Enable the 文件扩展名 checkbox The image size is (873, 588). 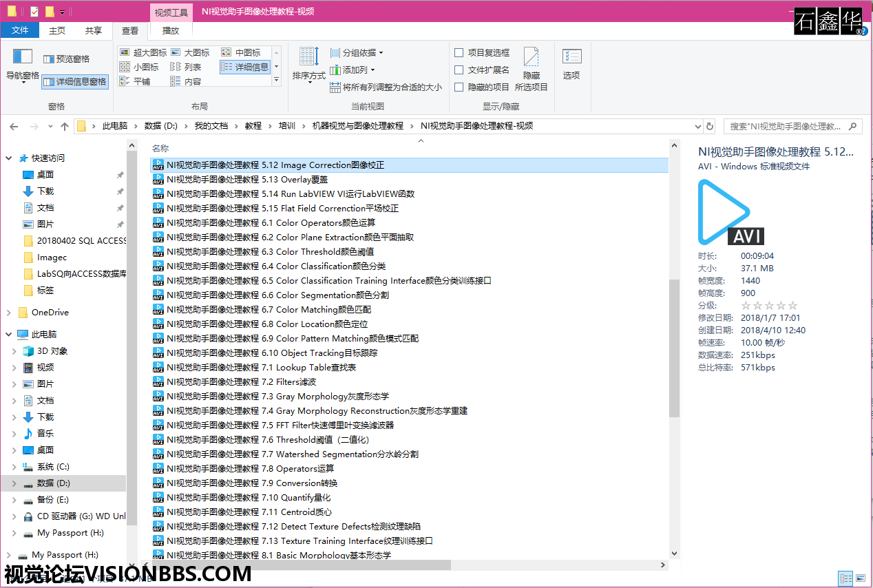tap(459, 70)
